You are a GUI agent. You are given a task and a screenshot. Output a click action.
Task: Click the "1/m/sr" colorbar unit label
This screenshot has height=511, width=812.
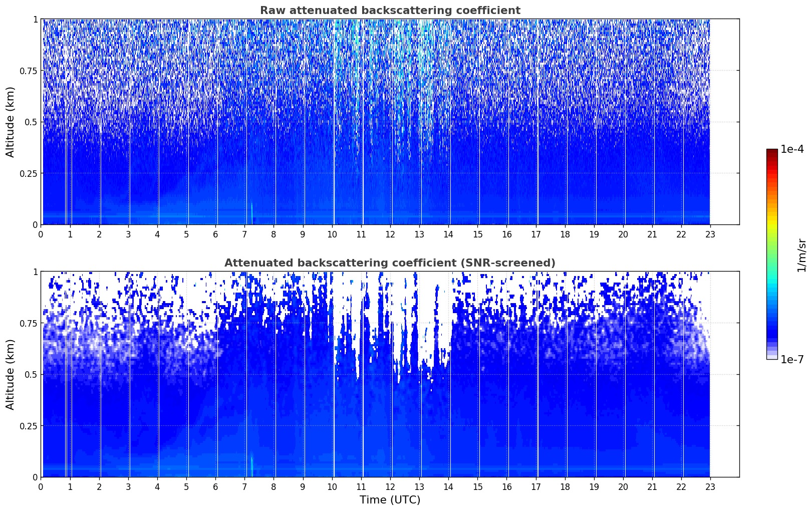coord(801,255)
